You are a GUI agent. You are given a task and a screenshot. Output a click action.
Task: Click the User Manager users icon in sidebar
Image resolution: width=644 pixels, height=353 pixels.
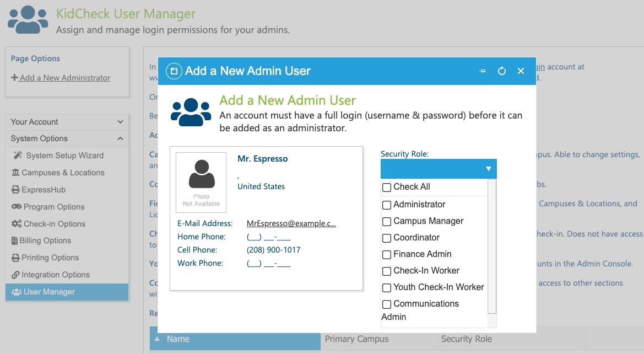17,292
